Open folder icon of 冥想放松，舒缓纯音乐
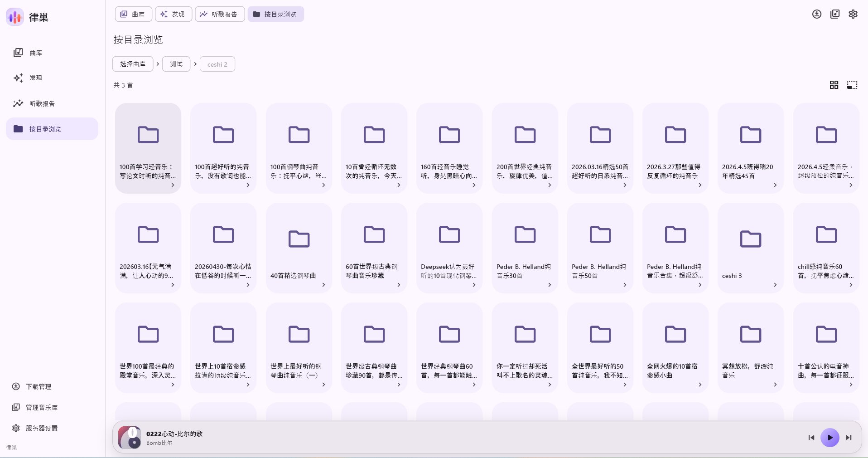The height and width of the screenshot is (458, 868). (751, 334)
